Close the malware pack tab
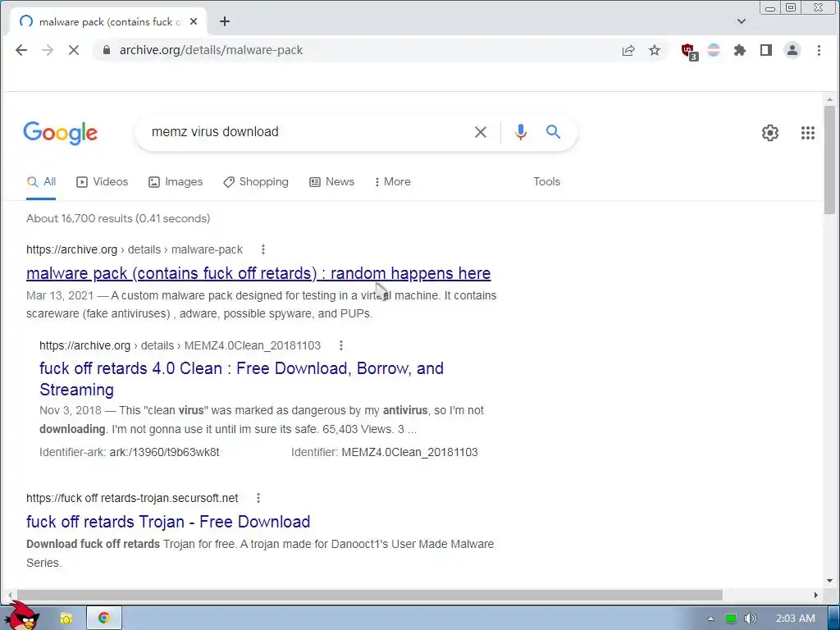This screenshot has width=840, height=630. [194, 21]
